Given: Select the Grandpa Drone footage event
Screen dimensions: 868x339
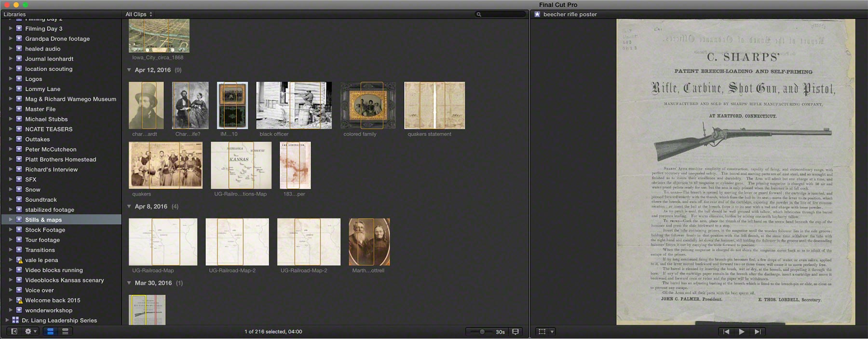Looking at the screenshot, I should 57,39.
